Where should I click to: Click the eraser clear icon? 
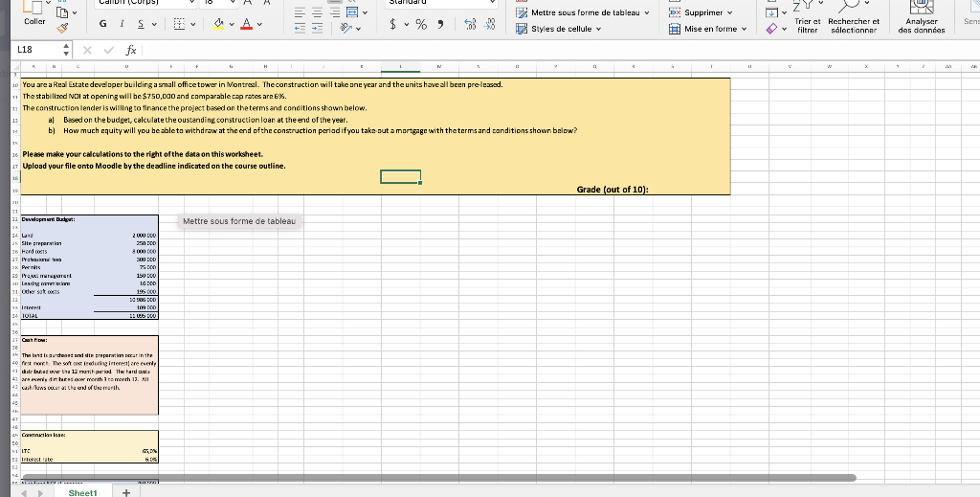[772, 29]
